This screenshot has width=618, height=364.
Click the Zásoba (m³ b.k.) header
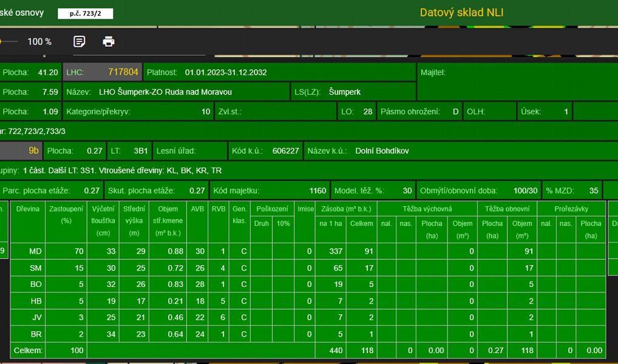click(346, 209)
